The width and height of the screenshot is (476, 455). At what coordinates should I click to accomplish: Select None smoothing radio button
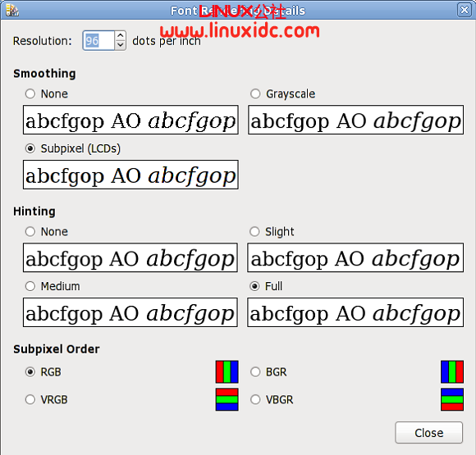pyautogui.click(x=30, y=93)
